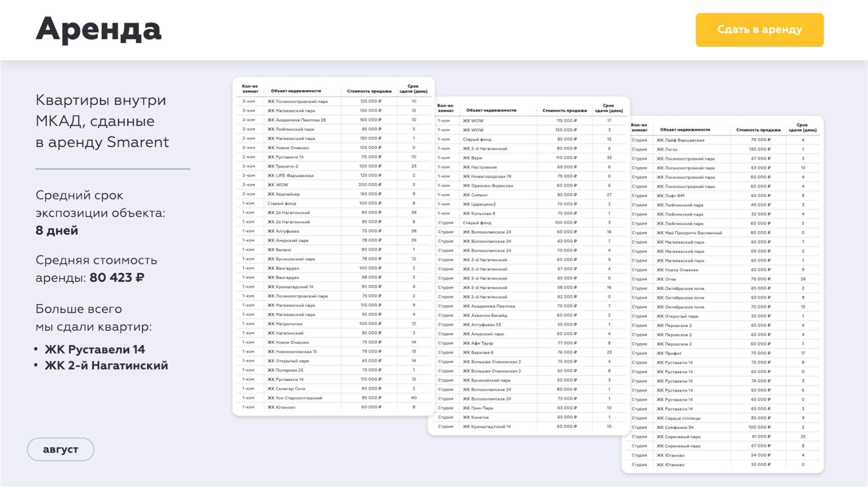Click the 'Аренда' page heading
Screen dimensions: 868x487
pos(99,30)
